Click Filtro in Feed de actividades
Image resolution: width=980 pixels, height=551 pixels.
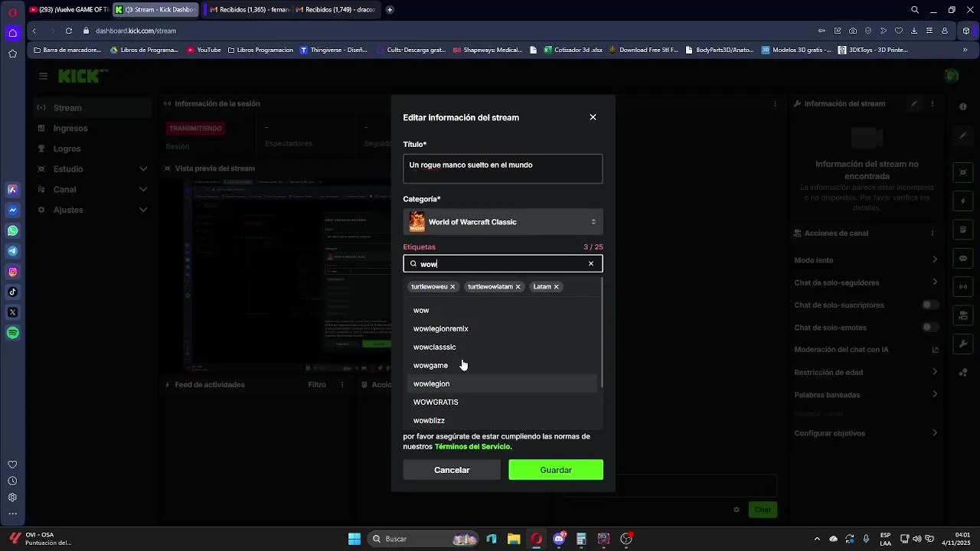(317, 385)
